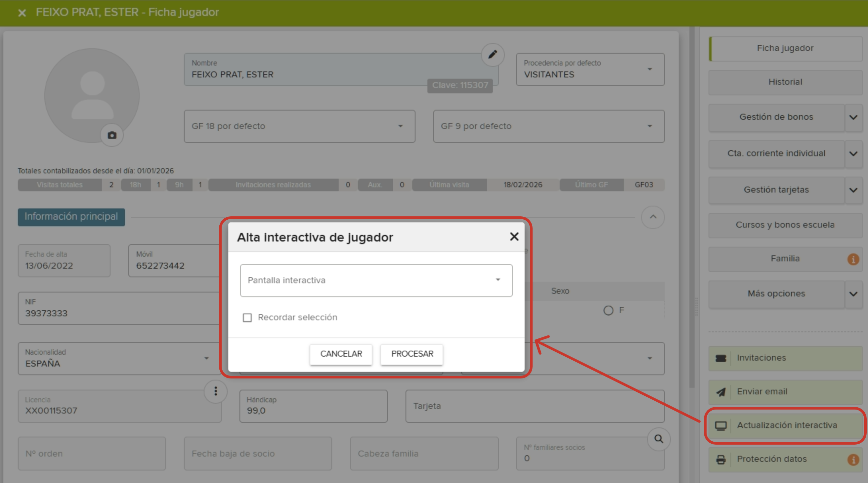868x483 pixels.
Task: Click the Última visita date 18/02/2026
Action: [523, 185]
